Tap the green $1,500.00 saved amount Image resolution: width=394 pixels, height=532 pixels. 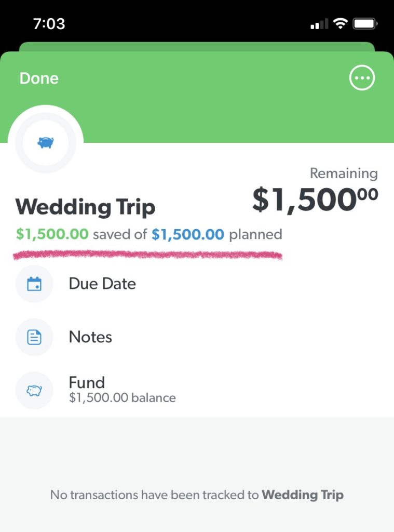click(x=52, y=234)
